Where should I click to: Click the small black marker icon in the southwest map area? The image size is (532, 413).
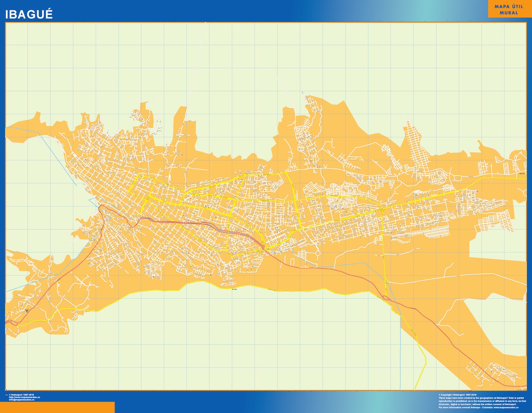pos(27,310)
